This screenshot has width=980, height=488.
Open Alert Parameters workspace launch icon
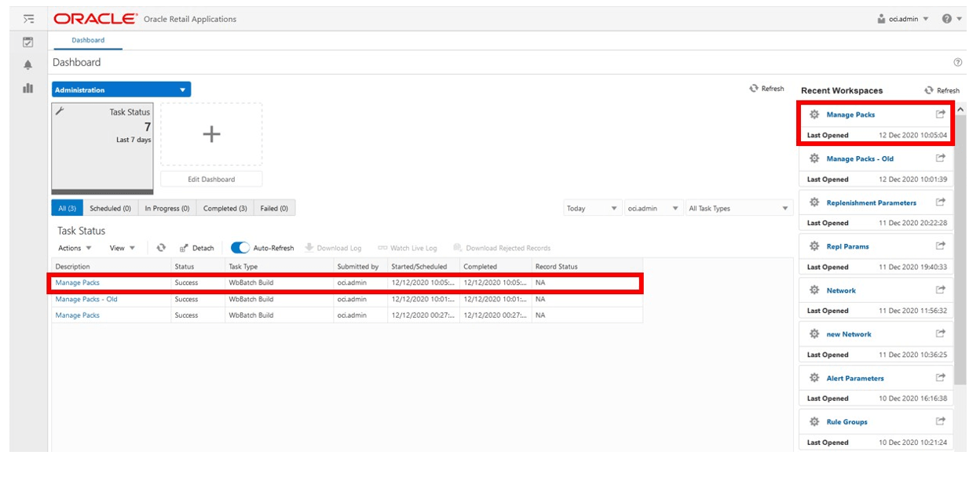click(x=941, y=378)
